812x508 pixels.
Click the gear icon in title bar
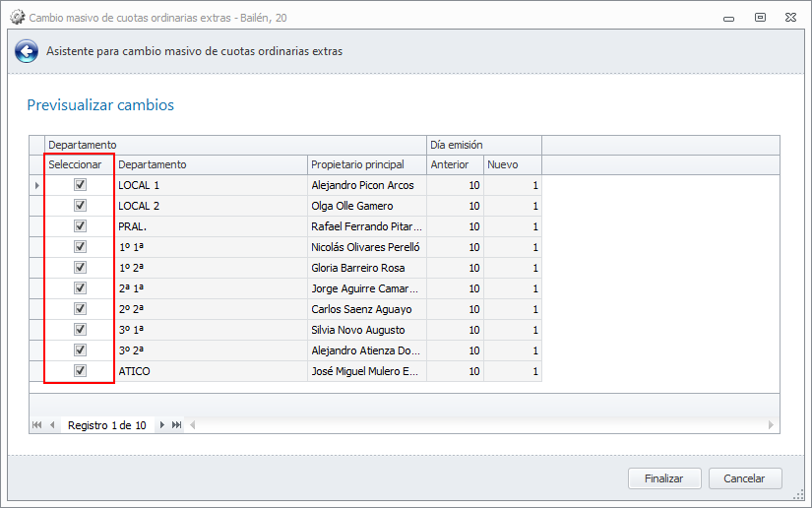pos(17,18)
